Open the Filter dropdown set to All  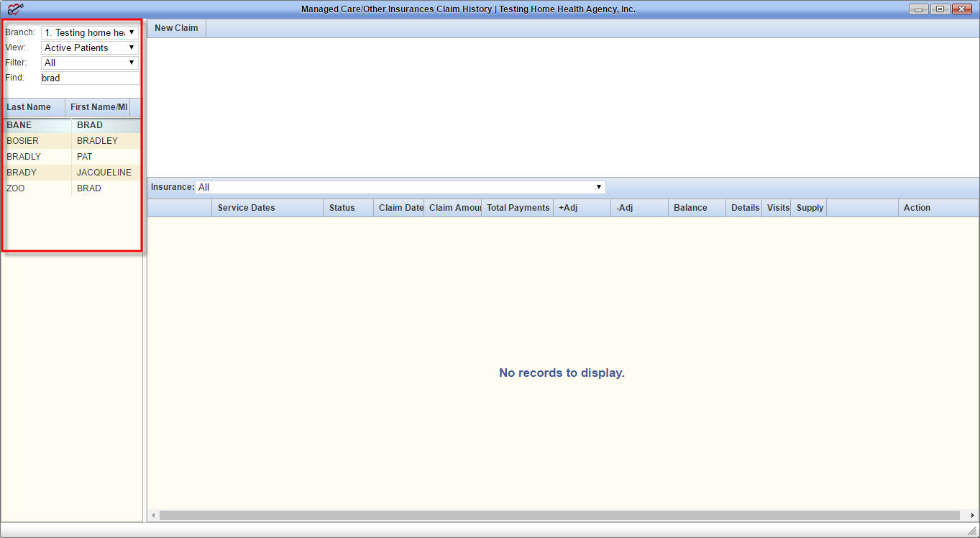(90, 63)
